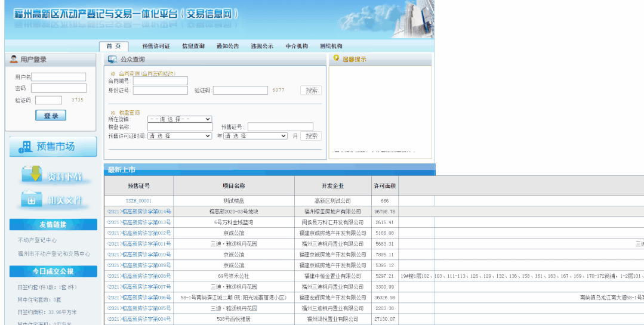
Task: Expand the 预售许可证时间 year dropdown
Action: point(180,136)
